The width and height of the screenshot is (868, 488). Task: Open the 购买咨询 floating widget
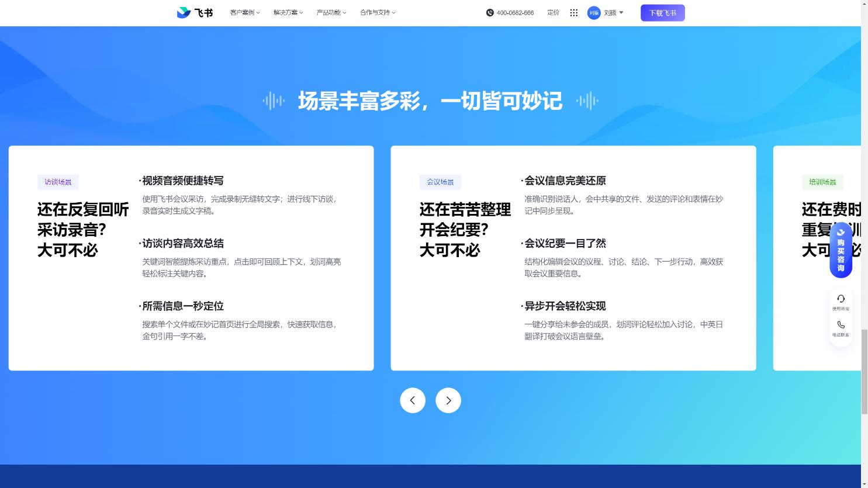coord(841,250)
